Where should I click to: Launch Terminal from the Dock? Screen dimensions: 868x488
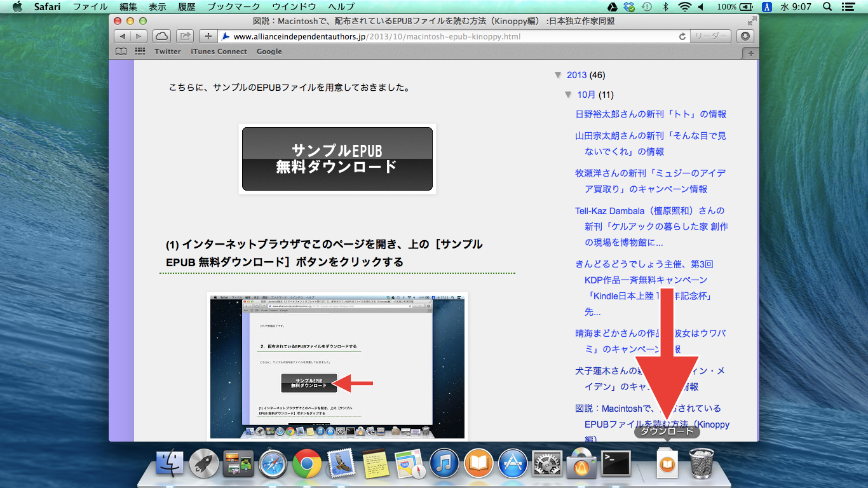(616, 463)
